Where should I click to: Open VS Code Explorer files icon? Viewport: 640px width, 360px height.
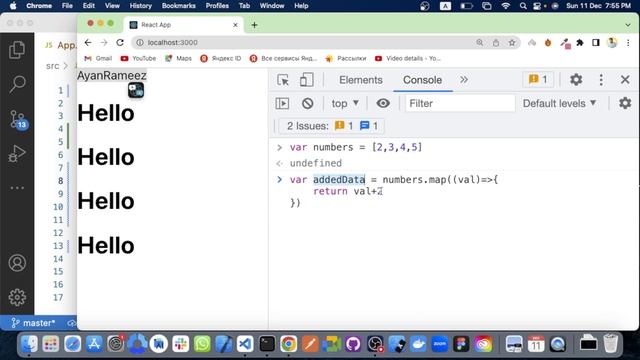[x=17, y=50]
